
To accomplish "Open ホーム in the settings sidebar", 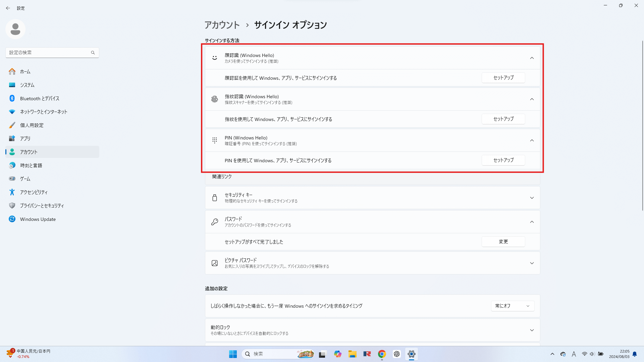I will click(52, 71).
